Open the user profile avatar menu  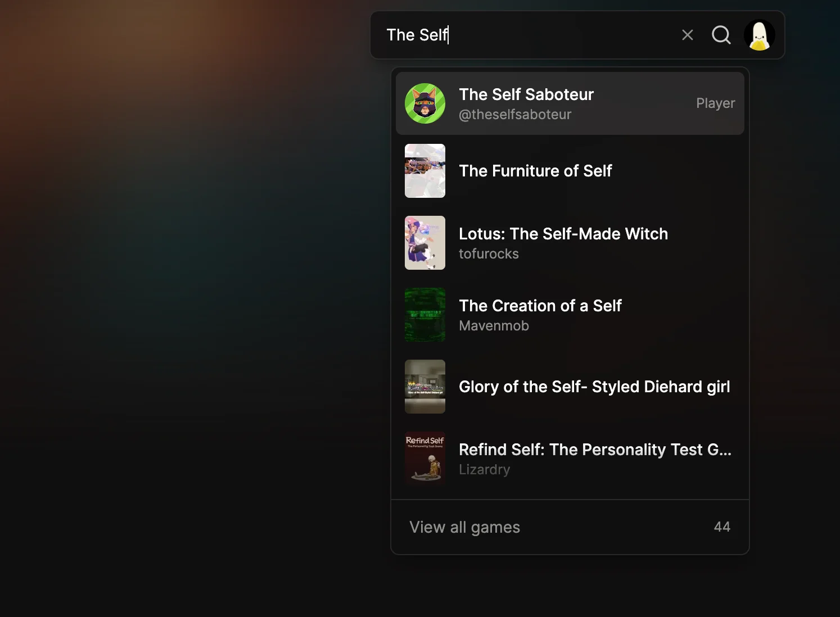click(760, 35)
